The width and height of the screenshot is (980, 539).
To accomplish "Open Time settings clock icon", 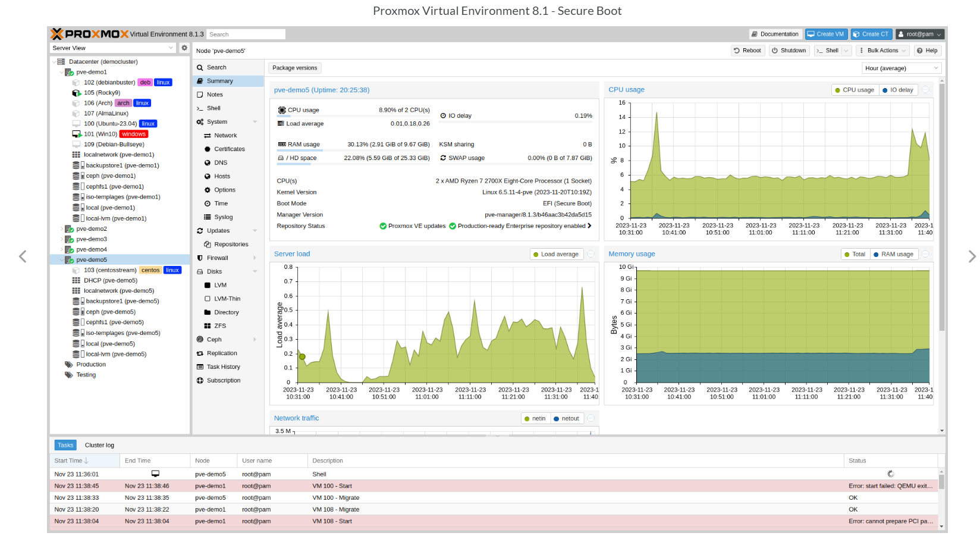I will [x=208, y=203].
